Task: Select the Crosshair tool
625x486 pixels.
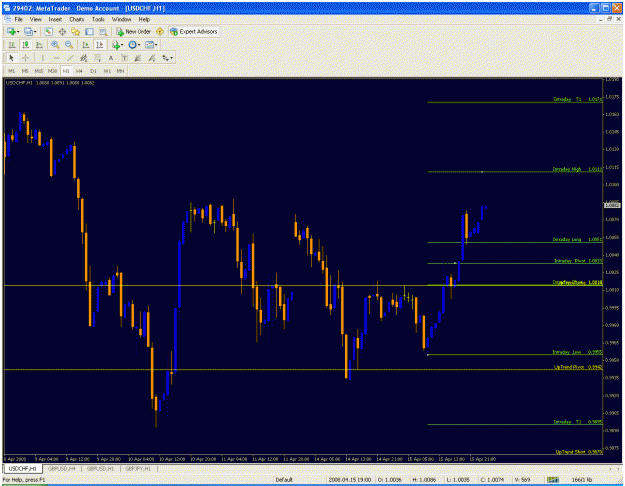Action: tap(25, 58)
